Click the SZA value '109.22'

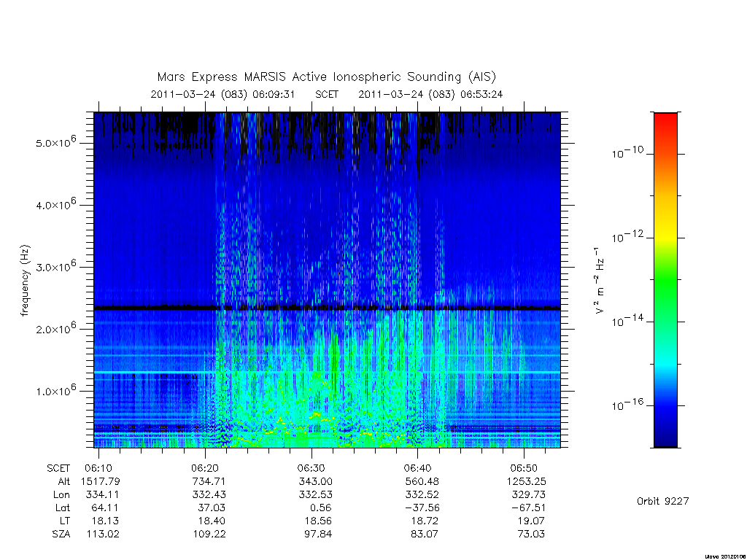(209, 534)
